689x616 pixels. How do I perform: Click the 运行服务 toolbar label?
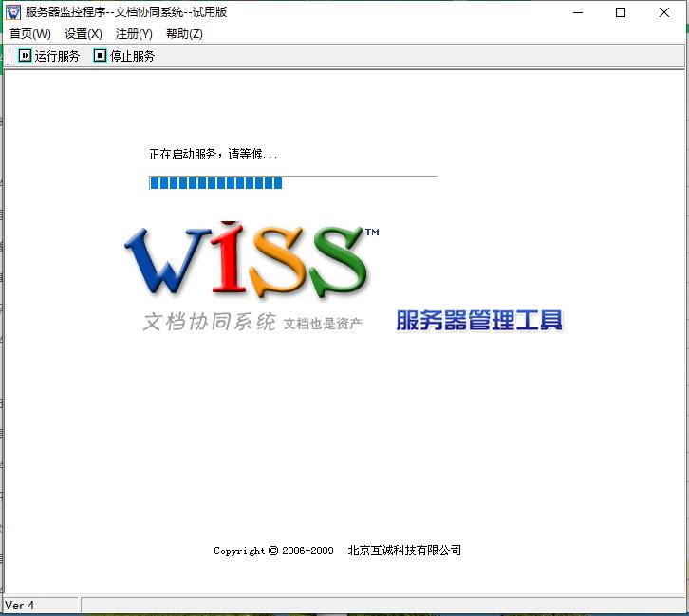tap(57, 56)
